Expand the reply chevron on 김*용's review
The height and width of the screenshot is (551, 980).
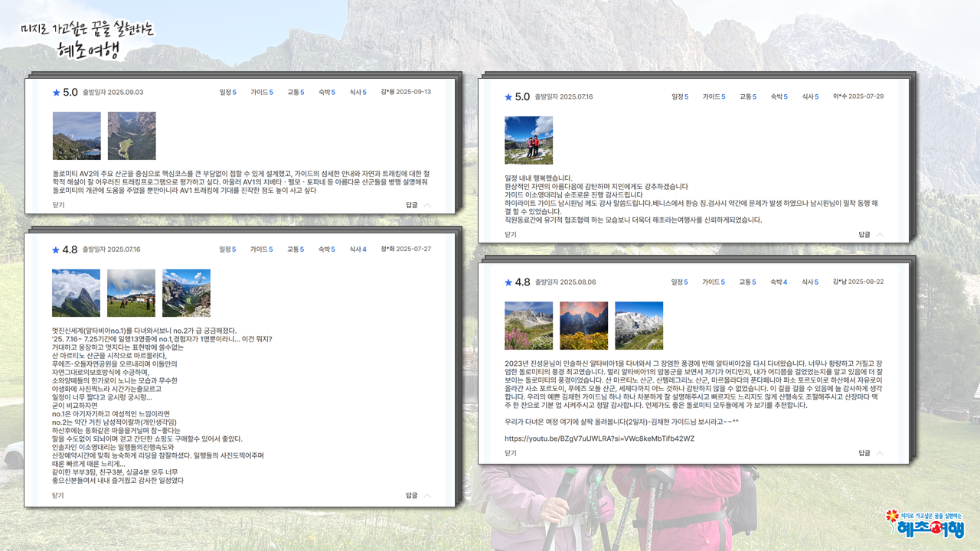point(427,205)
